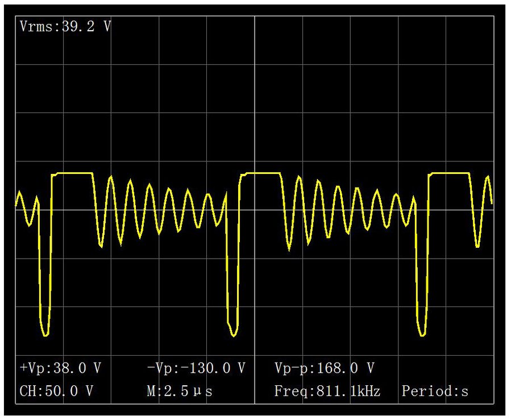Click the CH 50.0 V channel scale
Screen dimensions: 511x420
pyautogui.click(x=56, y=391)
